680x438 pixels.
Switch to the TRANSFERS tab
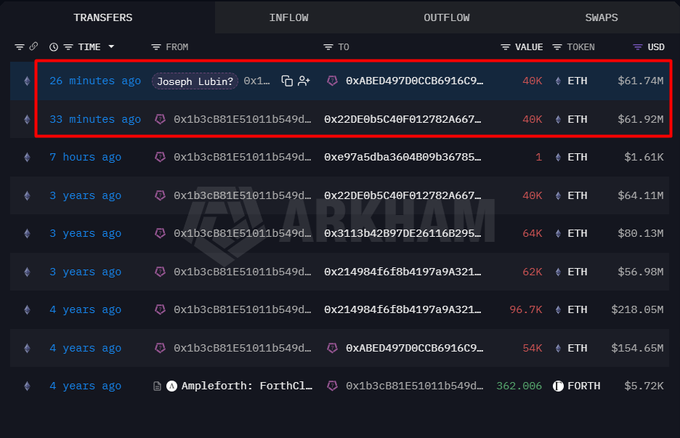click(x=103, y=18)
